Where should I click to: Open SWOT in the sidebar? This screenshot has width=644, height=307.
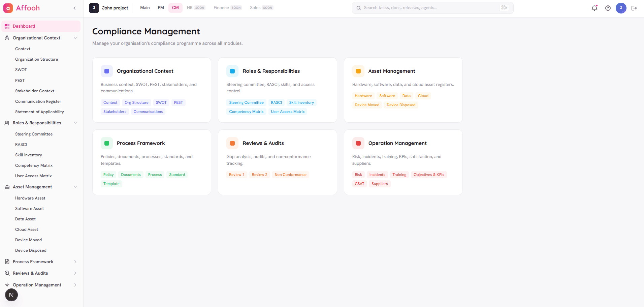click(21, 70)
